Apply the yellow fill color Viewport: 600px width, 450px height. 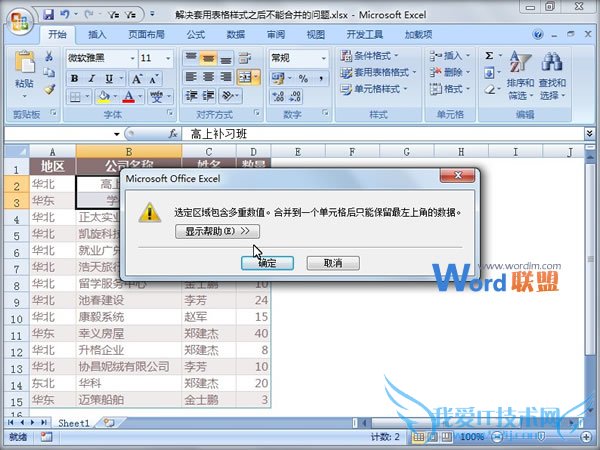pos(103,97)
